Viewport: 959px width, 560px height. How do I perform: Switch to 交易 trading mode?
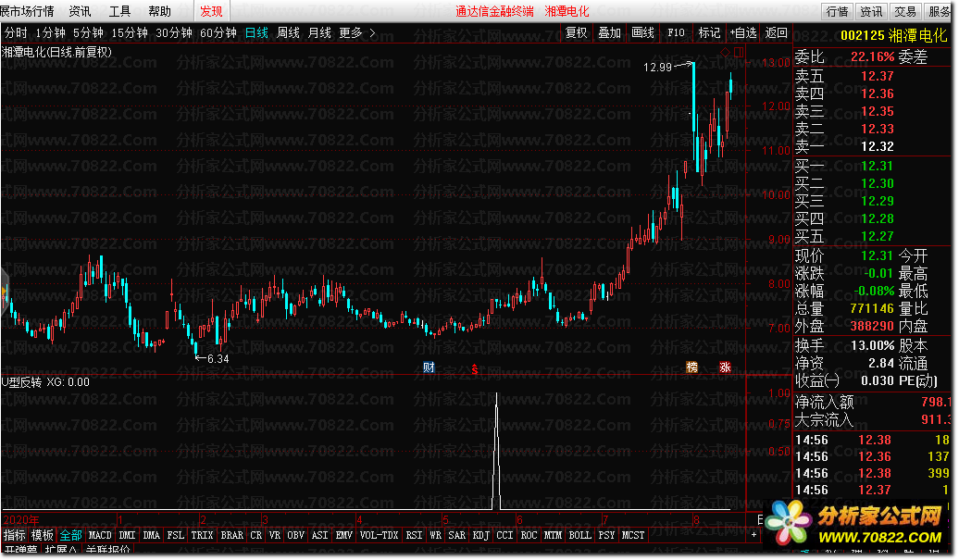point(905,12)
